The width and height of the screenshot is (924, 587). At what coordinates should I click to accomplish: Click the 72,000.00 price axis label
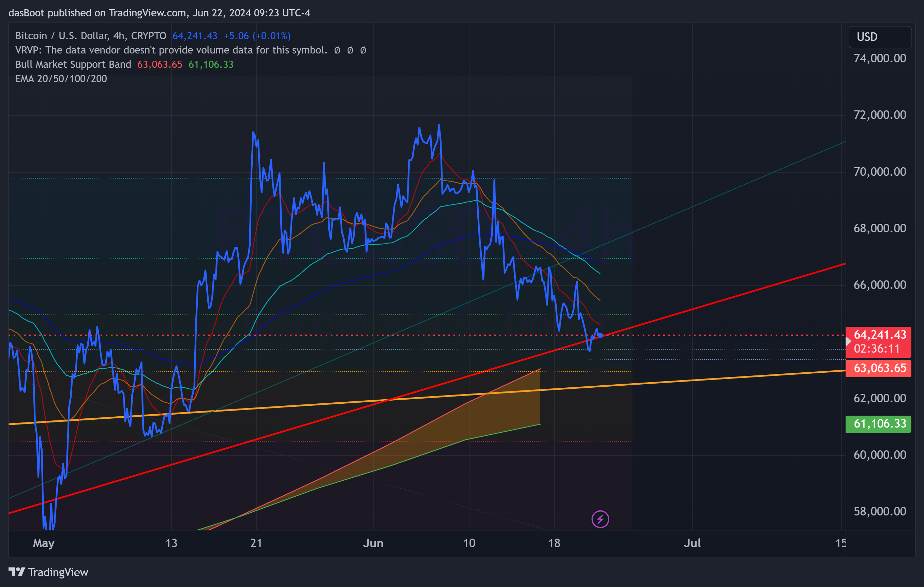tap(880, 114)
